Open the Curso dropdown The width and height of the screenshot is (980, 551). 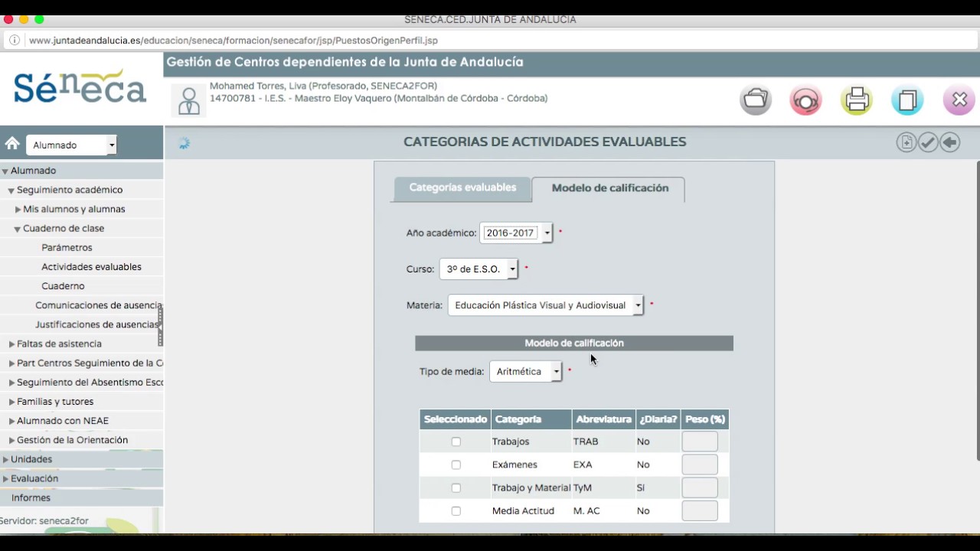(479, 269)
